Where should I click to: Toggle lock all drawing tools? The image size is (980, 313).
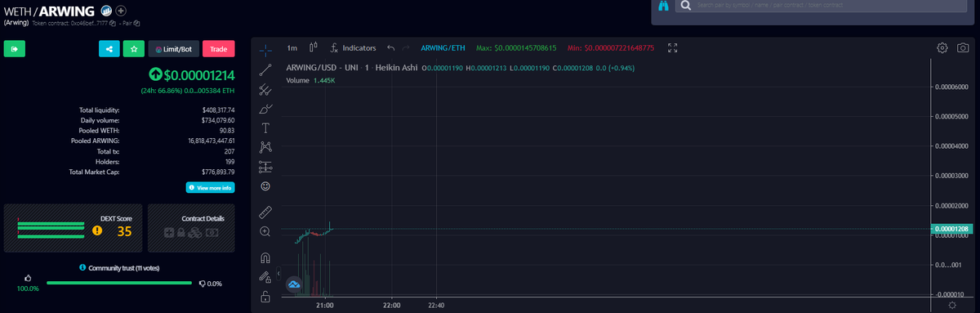pos(265,297)
